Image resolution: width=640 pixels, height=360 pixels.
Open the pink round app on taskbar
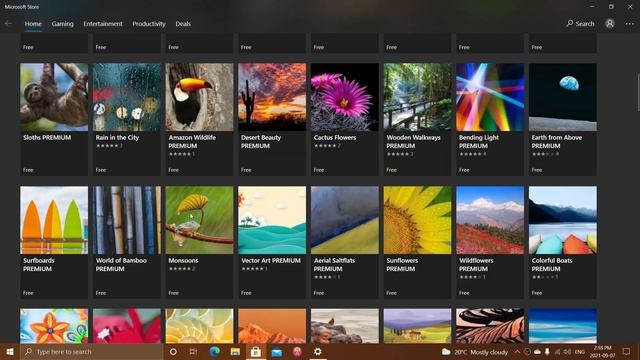pyautogui.click(x=297, y=351)
